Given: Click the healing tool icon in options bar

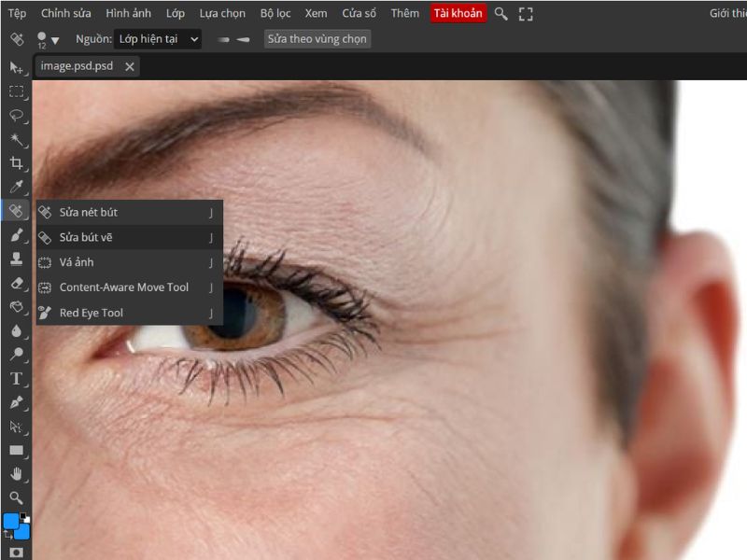Looking at the screenshot, I should pyautogui.click(x=17, y=39).
